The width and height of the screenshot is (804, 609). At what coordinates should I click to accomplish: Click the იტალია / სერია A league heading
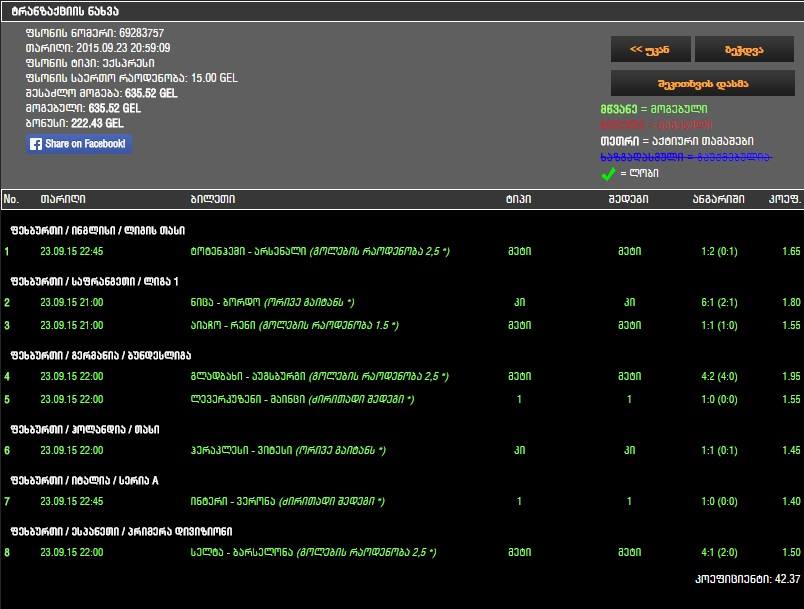coord(84,481)
